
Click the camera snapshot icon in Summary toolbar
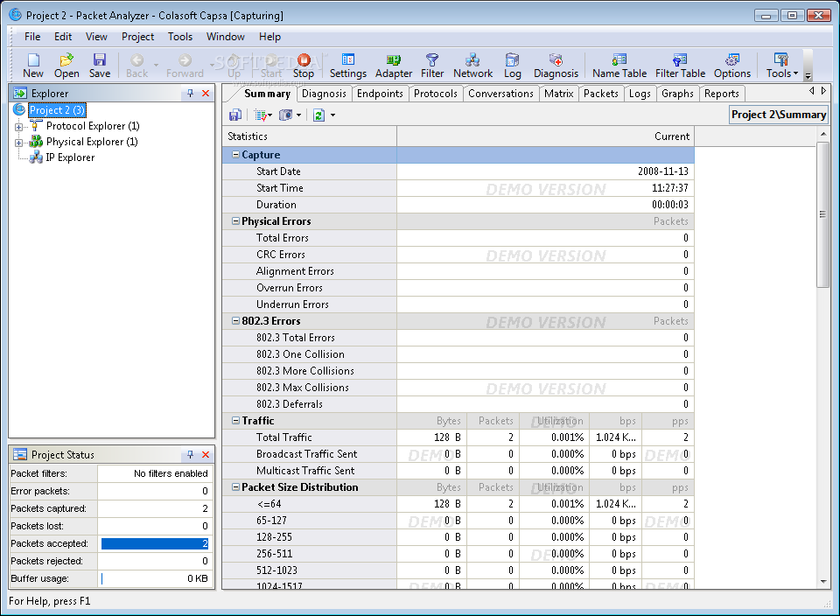(x=286, y=115)
